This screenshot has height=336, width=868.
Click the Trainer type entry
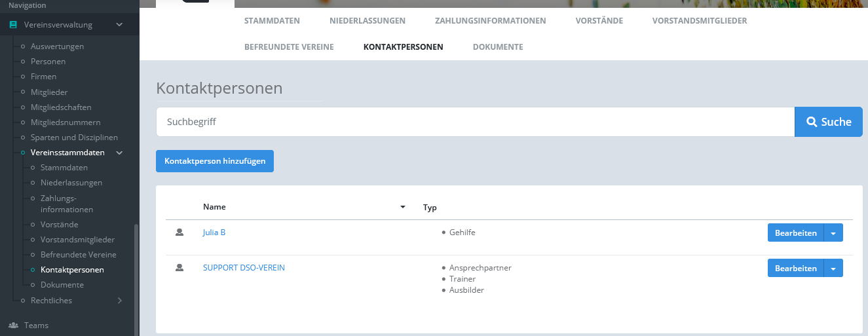coord(462,279)
